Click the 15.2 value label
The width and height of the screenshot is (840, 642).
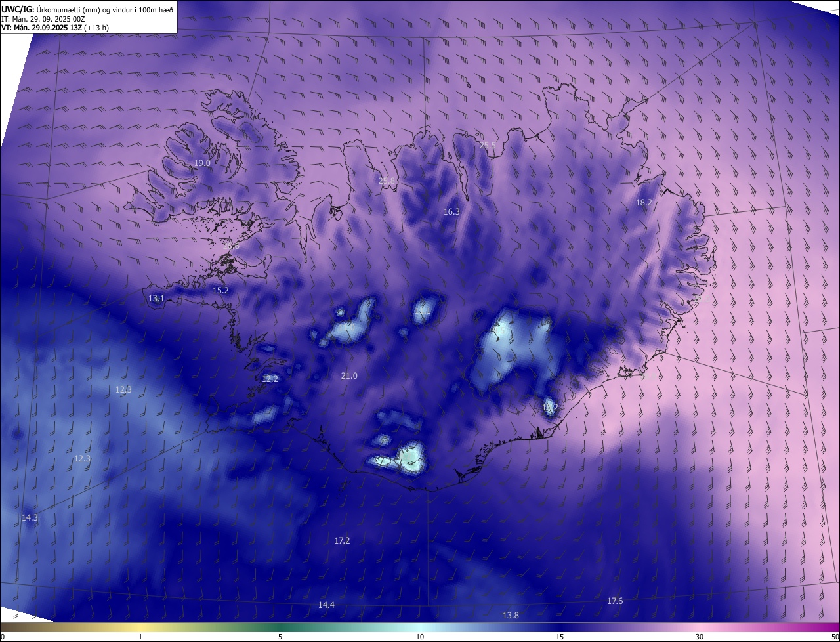coord(220,291)
